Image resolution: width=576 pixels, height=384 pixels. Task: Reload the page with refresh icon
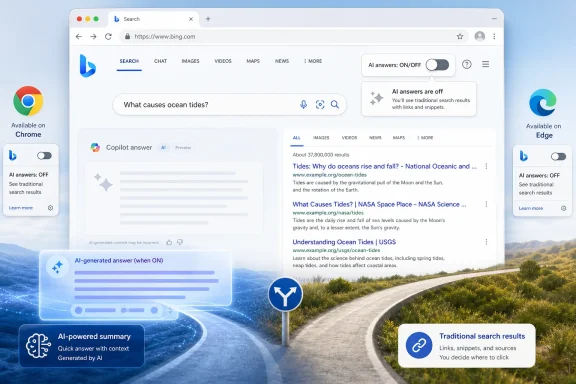point(108,36)
